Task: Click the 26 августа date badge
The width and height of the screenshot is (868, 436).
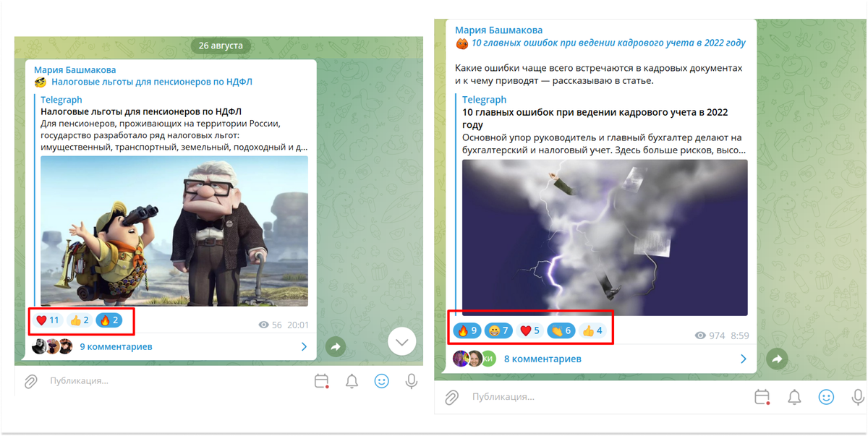Action: [x=221, y=46]
